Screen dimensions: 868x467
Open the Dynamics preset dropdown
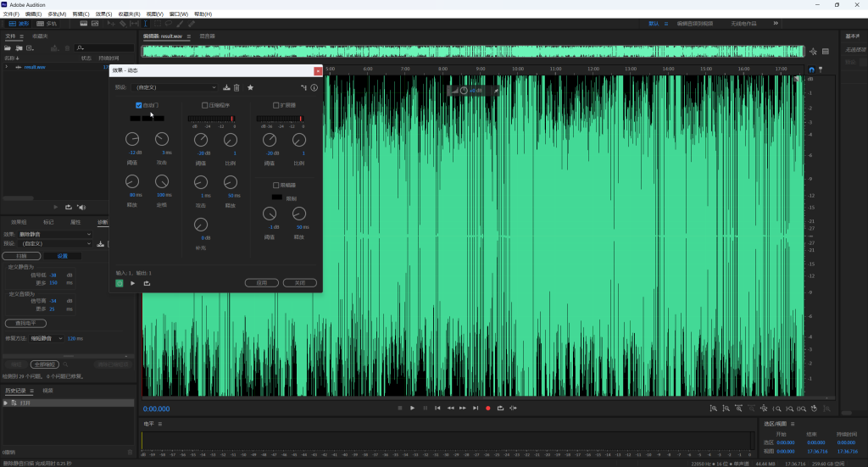(175, 87)
